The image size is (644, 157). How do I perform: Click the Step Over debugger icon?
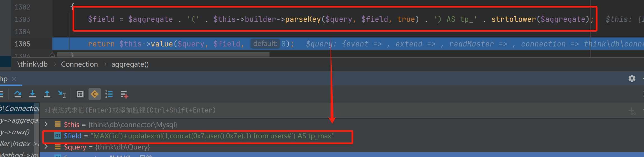pos(18,94)
